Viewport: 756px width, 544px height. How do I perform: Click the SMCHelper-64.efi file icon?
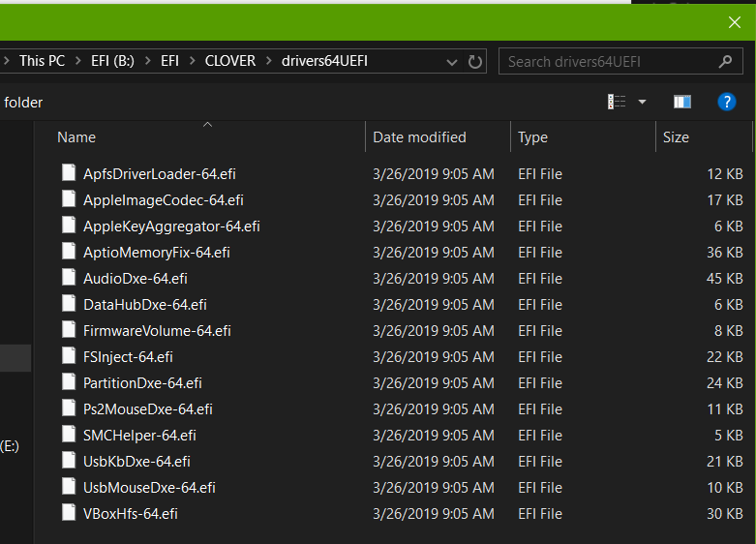pos(69,434)
